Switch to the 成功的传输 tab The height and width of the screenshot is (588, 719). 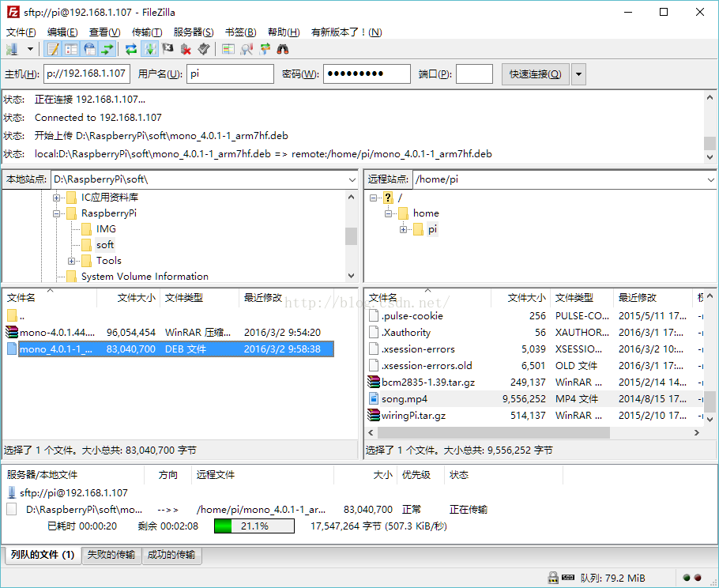coord(171,555)
